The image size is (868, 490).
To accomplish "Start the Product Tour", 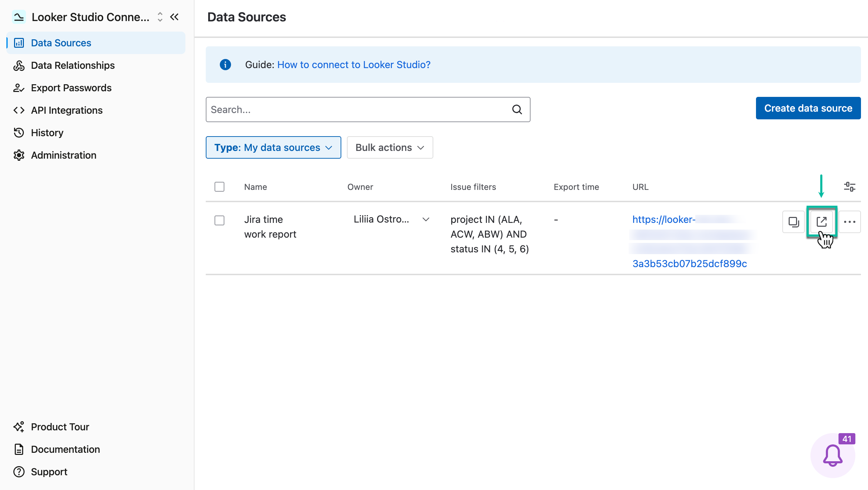I will point(96,427).
